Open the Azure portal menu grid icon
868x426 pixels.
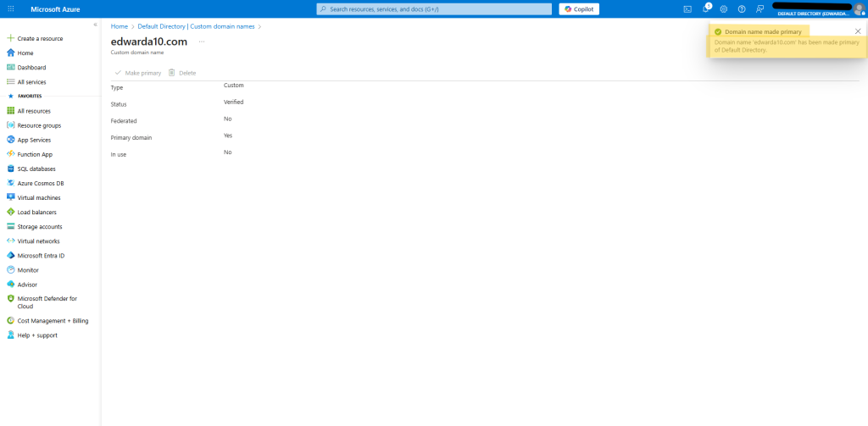pos(10,8)
